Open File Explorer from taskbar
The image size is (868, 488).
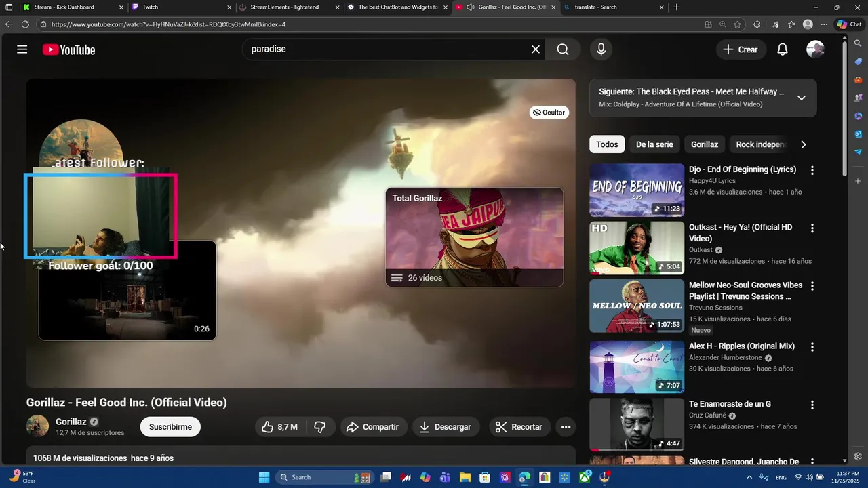(x=467, y=477)
